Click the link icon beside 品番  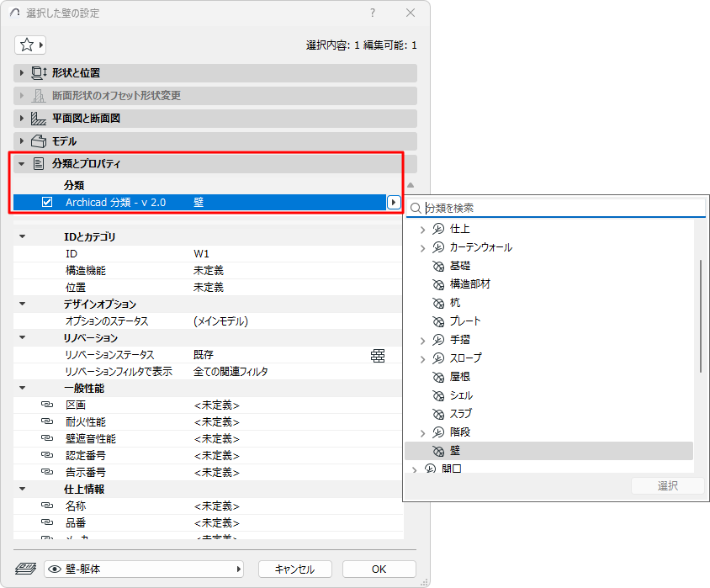tap(47, 522)
